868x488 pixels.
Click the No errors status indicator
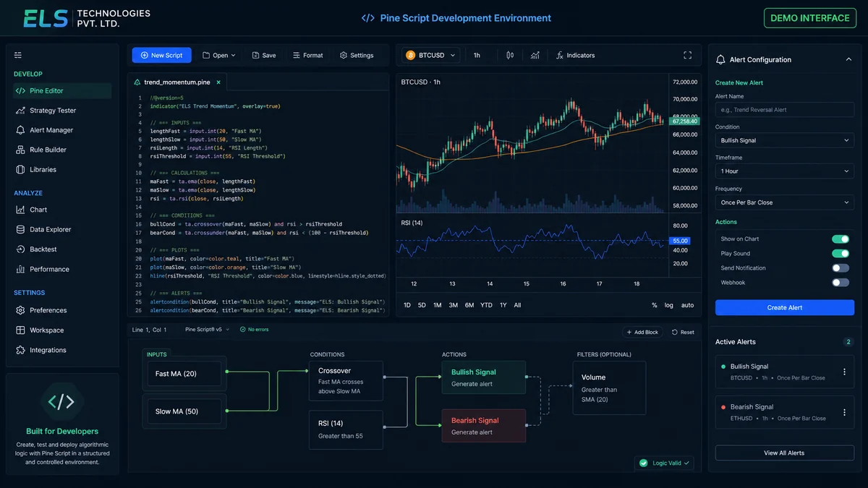[255, 330]
